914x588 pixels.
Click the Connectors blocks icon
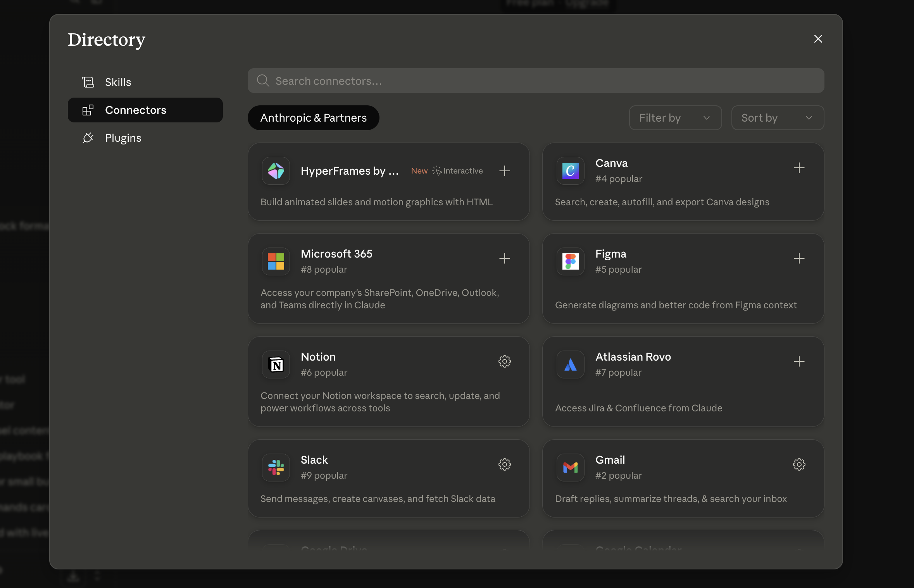pyautogui.click(x=88, y=110)
